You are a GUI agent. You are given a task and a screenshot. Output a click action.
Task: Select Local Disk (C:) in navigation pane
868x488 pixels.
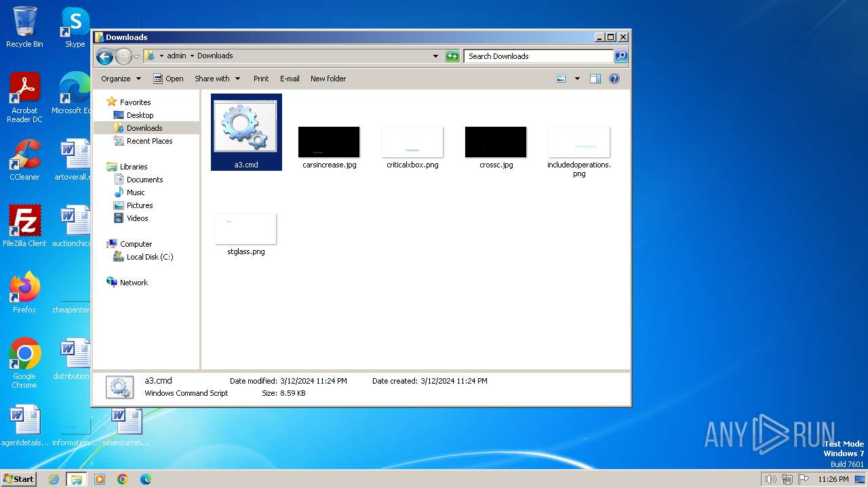click(143, 257)
